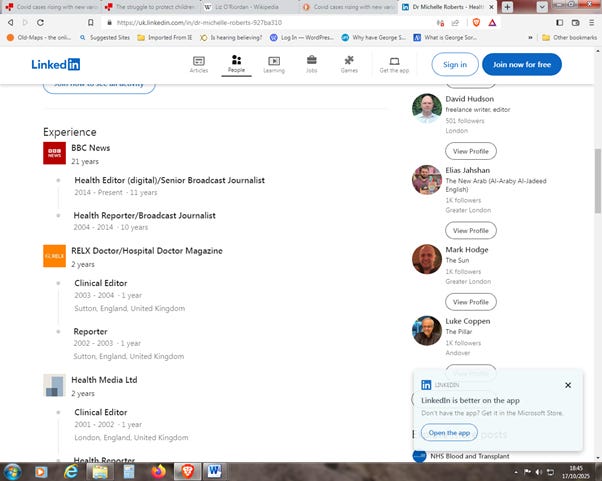Click the Sign in button
Viewport: 602px width, 481px height.
[455, 64]
